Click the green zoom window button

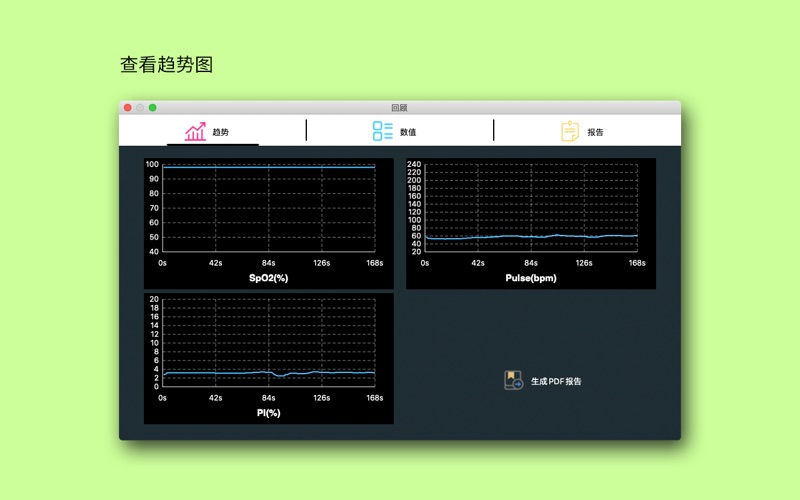click(x=153, y=108)
